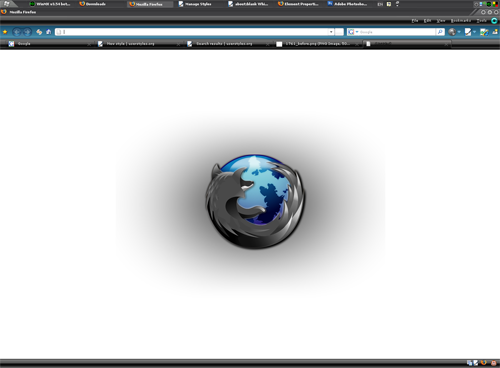Click the Firefox icon in the window title bar

[x=4, y=12]
